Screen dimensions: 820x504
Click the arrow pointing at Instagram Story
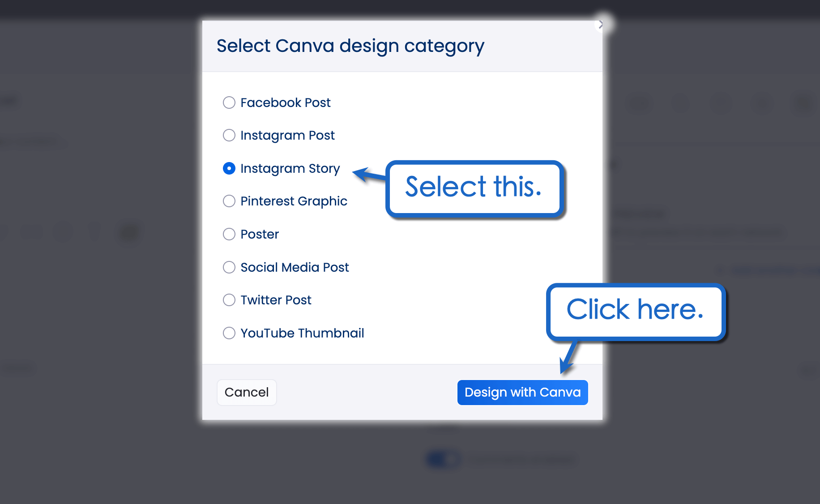click(367, 175)
